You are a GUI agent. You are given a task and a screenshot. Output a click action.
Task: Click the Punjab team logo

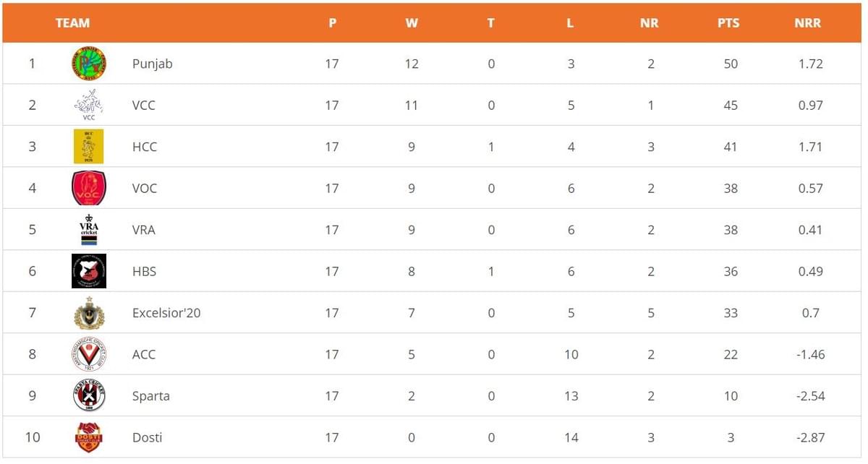89,64
